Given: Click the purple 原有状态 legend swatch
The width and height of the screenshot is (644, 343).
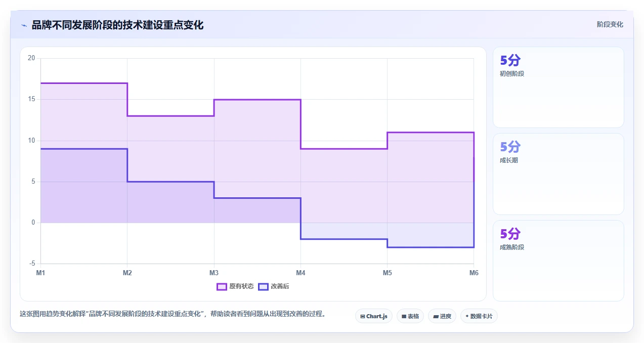Looking at the screenshot, I should [222, 286].
